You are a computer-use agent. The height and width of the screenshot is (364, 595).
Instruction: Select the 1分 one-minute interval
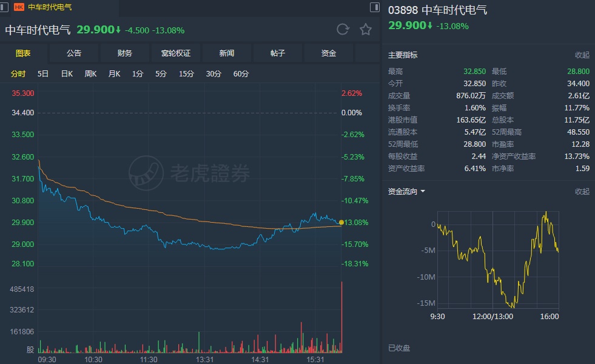[137, 73]
